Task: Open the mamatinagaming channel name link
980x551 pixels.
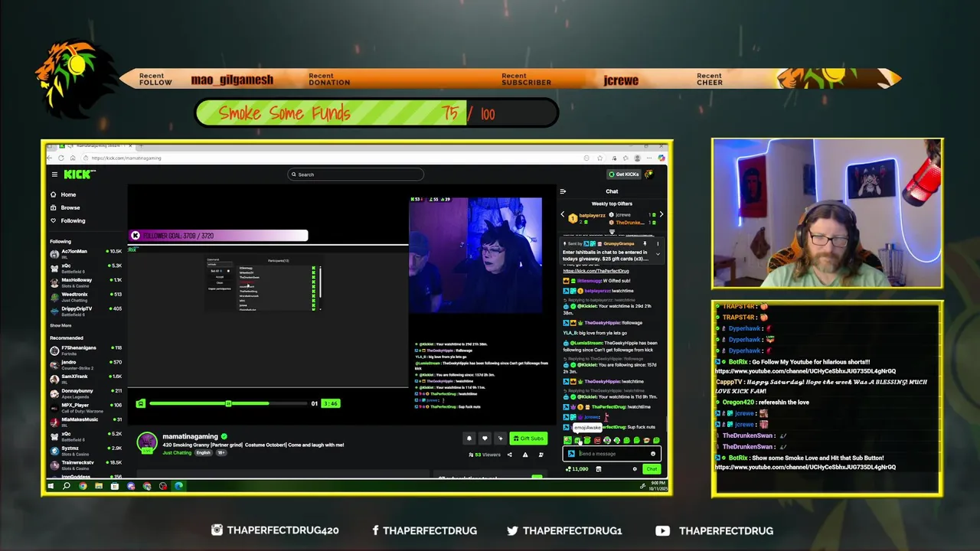Action: point(190,436)
